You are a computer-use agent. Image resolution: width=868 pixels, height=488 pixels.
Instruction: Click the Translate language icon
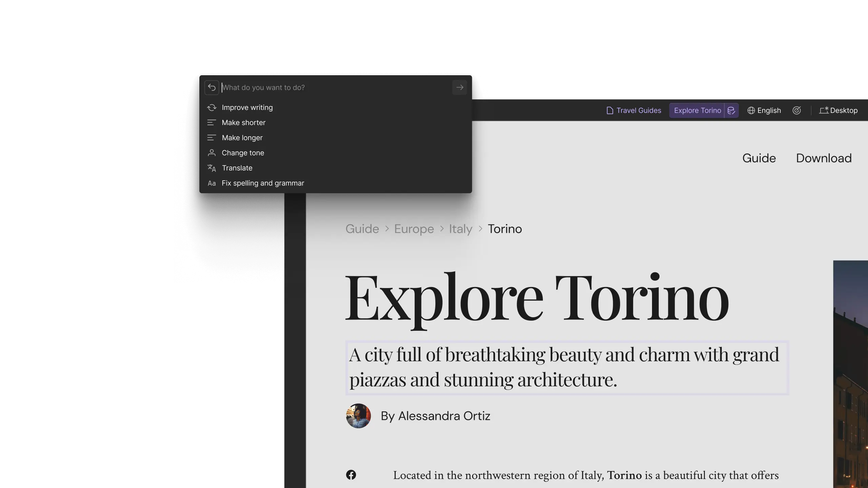coord(212,168)
